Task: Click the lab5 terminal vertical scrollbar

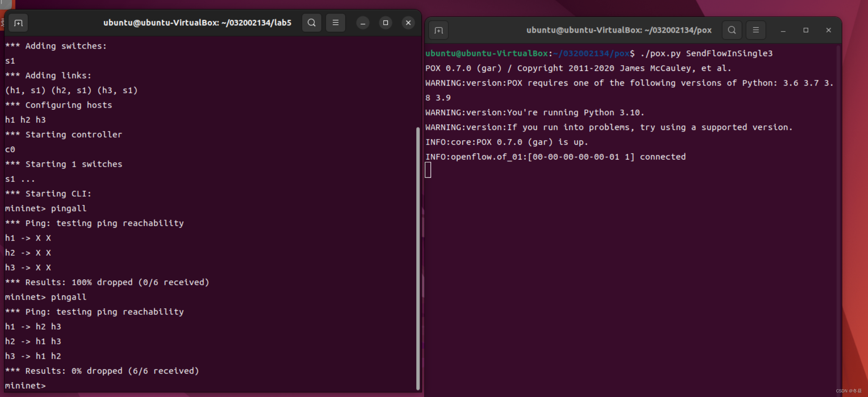Action: [418, 258]
